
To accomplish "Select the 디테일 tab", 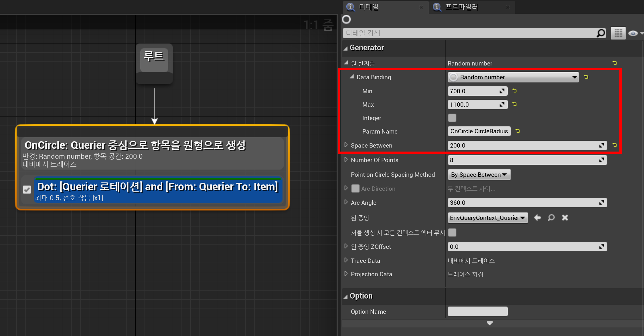I will tap(369, 7).
